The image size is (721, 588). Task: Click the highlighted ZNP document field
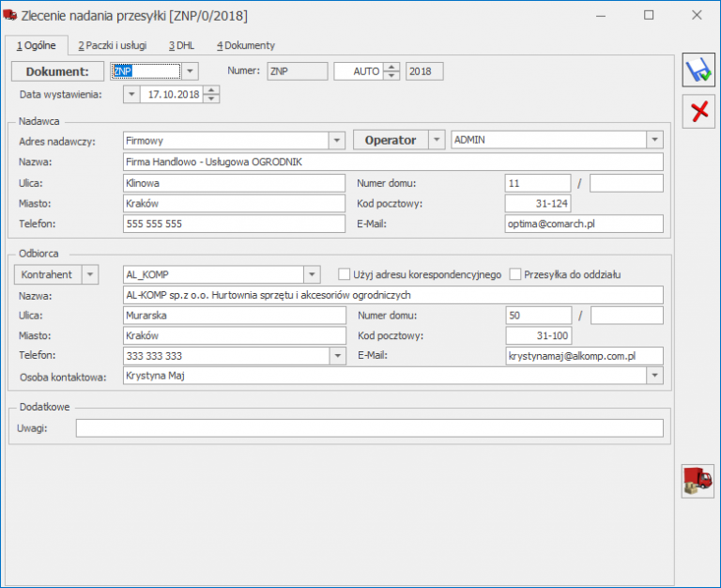click(146, 71)
